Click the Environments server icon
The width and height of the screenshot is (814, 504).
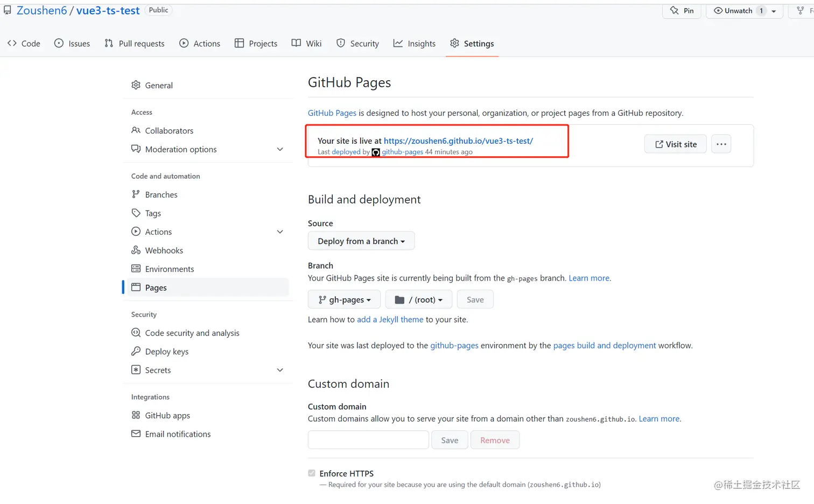(x=136, y=269)
